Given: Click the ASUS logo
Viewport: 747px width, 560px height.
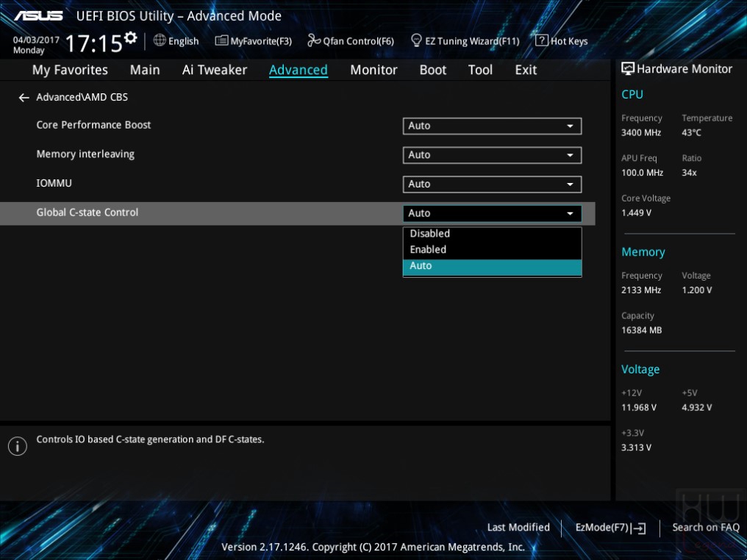Looking at the screenshot, I should pyautogui.click(x=38, y=15).
